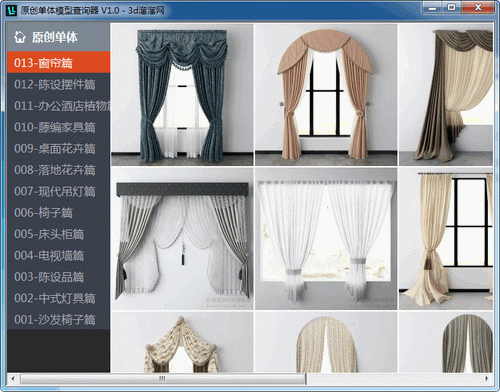Screen dimensions: 500x392
Task: Select 008-落地花卉篇 in the sidebar
Action: (x=58, y=170)
